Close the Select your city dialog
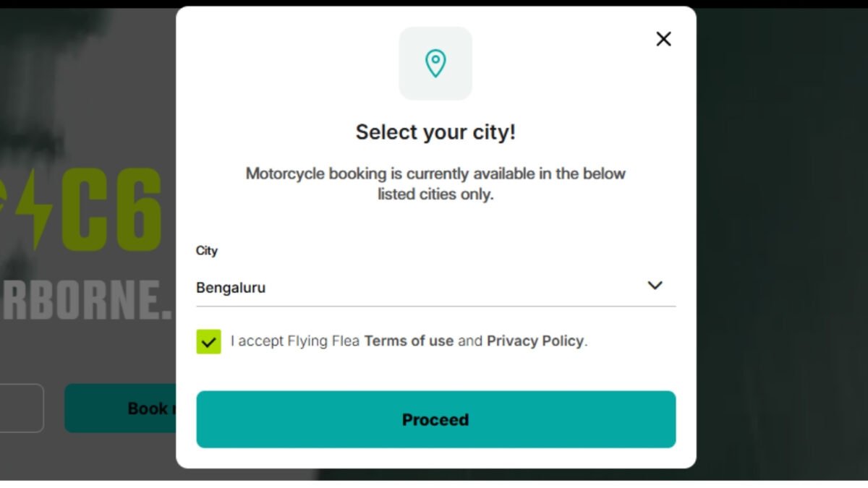Image resolution: width=868 pixels, height=488 pixels. (663, 39)
